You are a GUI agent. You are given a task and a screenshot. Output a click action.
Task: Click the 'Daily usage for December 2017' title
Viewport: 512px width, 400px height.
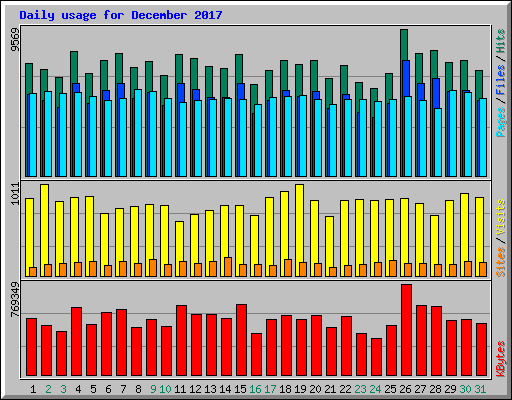(x=121, y=15)
